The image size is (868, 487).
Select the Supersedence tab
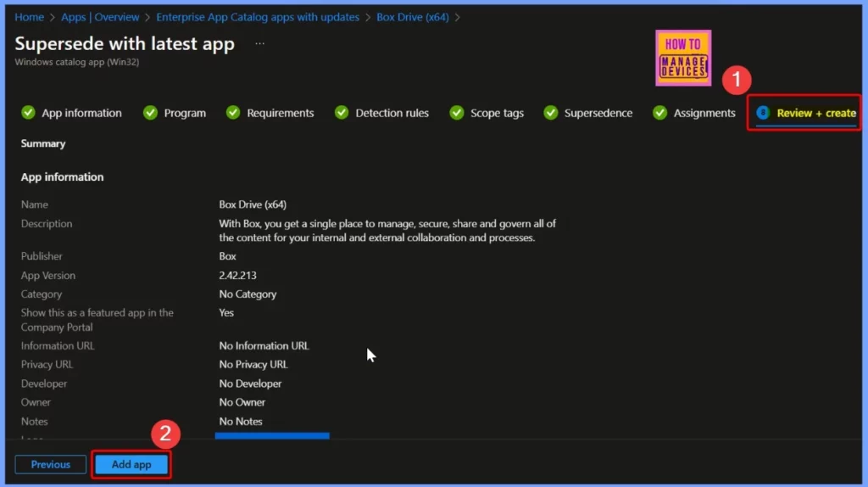pos(588,113)
